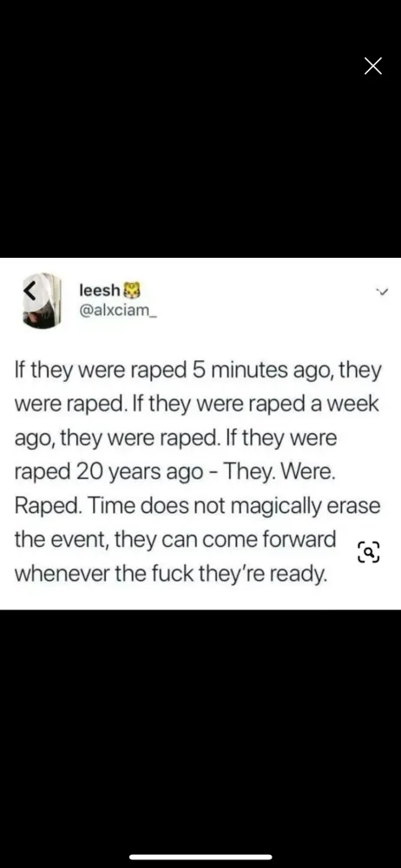Open the leesh display name
401x868 pixels.
[100, 290]
